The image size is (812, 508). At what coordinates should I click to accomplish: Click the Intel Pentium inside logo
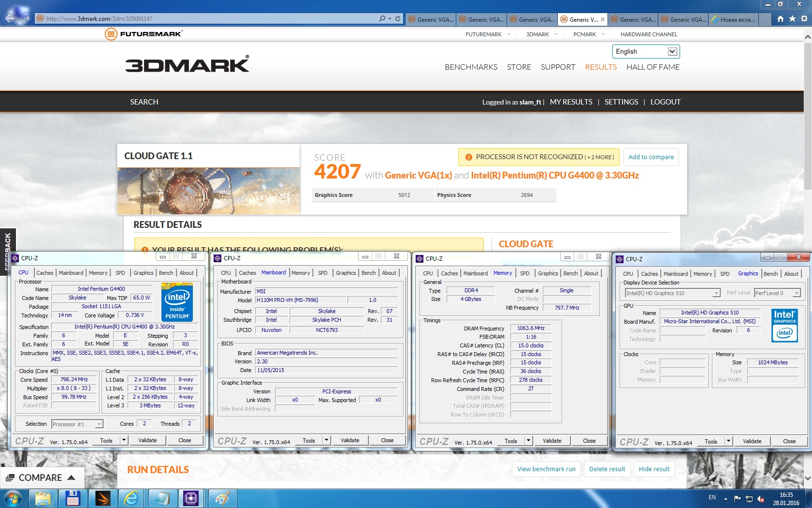coord(177,303)
